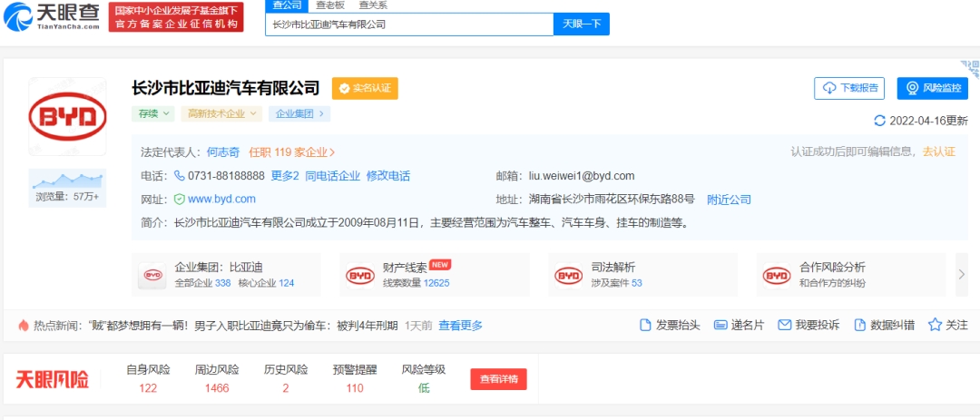Open 发票抬头 invoice header
980x420 pixels.
(670, 325)
